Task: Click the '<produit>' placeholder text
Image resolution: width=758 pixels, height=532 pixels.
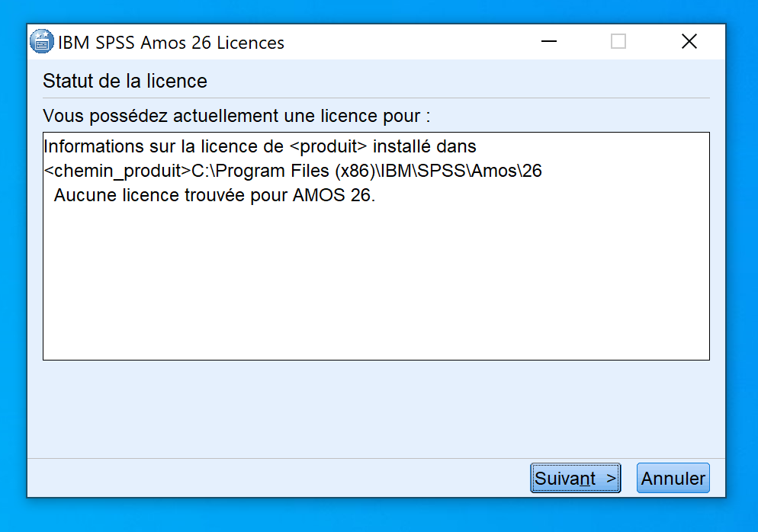Action: [334, 146]
